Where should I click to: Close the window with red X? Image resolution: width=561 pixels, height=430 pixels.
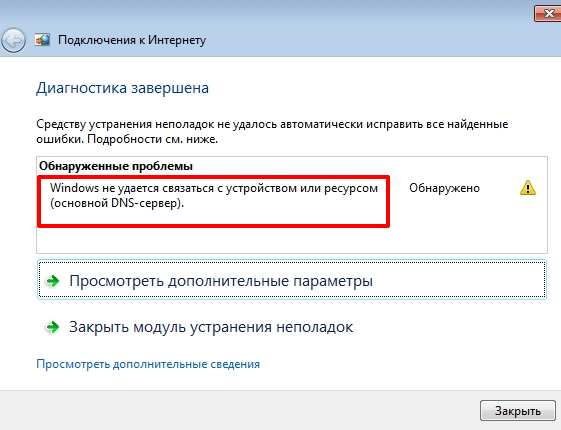547,14
